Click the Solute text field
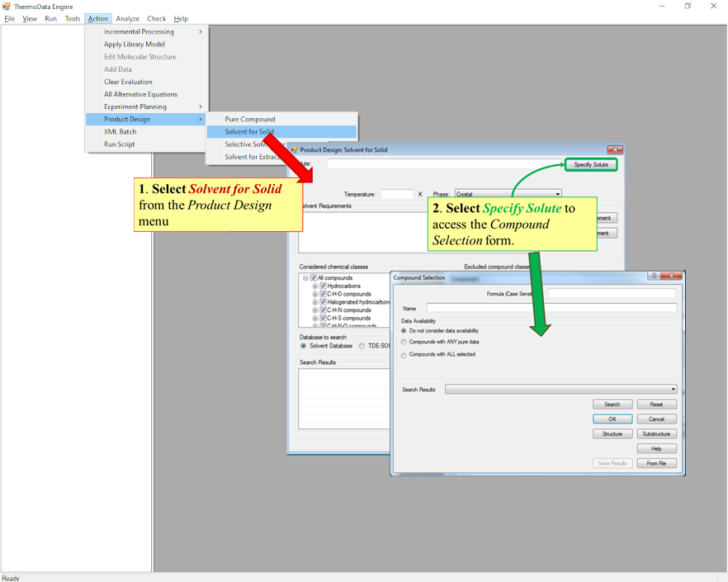728x582 pixels. tap(445, 163)
